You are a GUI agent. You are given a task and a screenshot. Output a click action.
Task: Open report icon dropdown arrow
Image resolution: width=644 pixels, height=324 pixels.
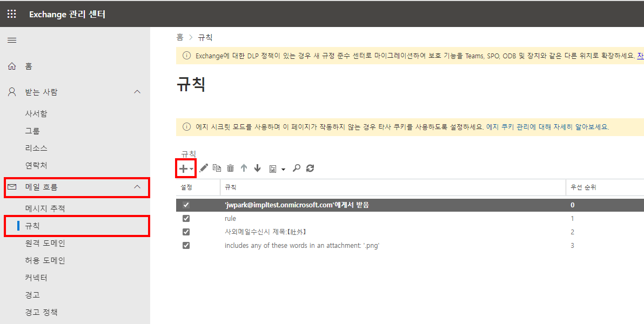pyautogui.click(x=283, y=169)
